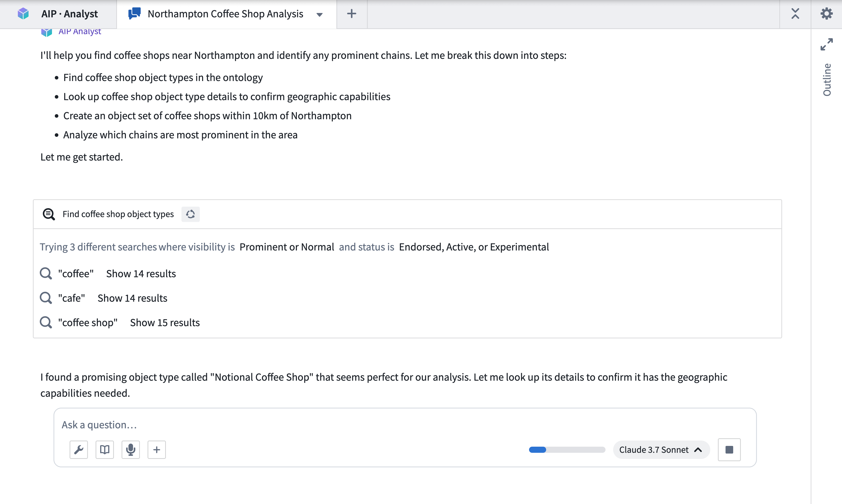
Task: Open the ontology reference book icon
Action: (x=104, y=449)
